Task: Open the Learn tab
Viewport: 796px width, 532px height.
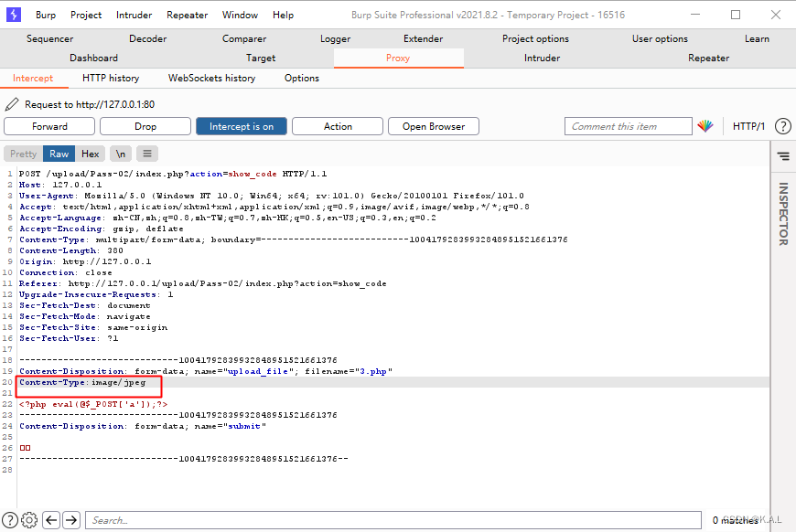Action: 757,38
